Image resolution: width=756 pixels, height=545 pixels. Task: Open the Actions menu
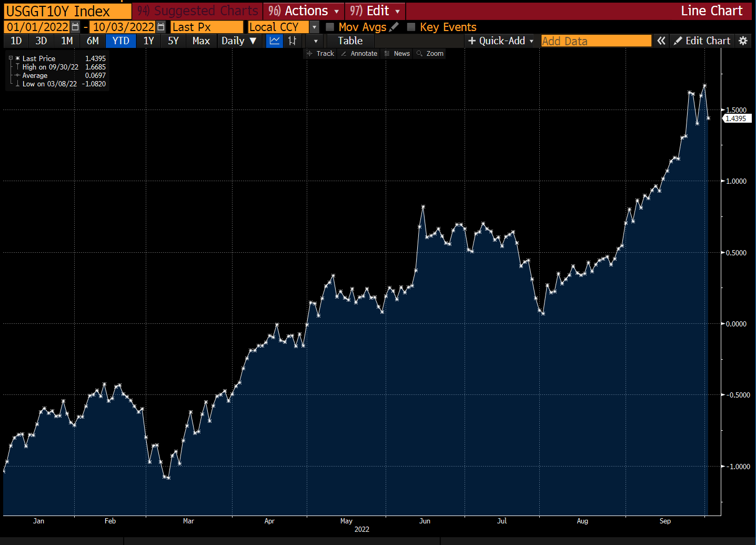click(304, 11)
